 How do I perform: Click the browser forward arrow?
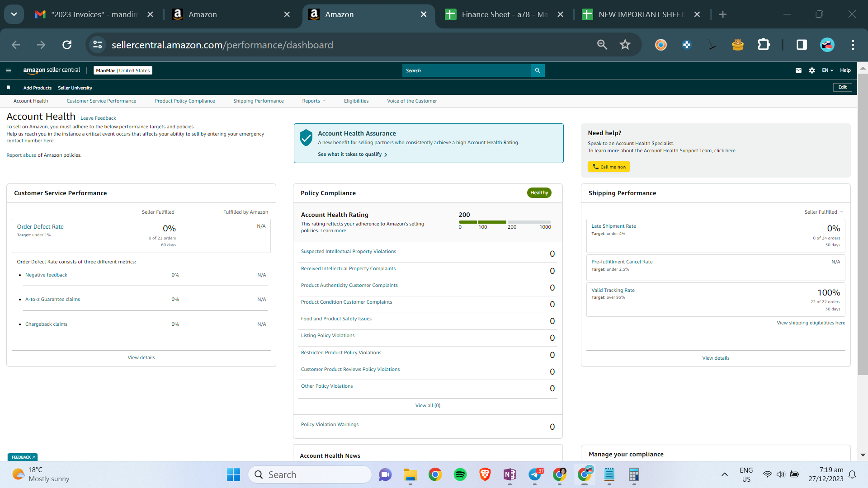click(x=41, y=45)
